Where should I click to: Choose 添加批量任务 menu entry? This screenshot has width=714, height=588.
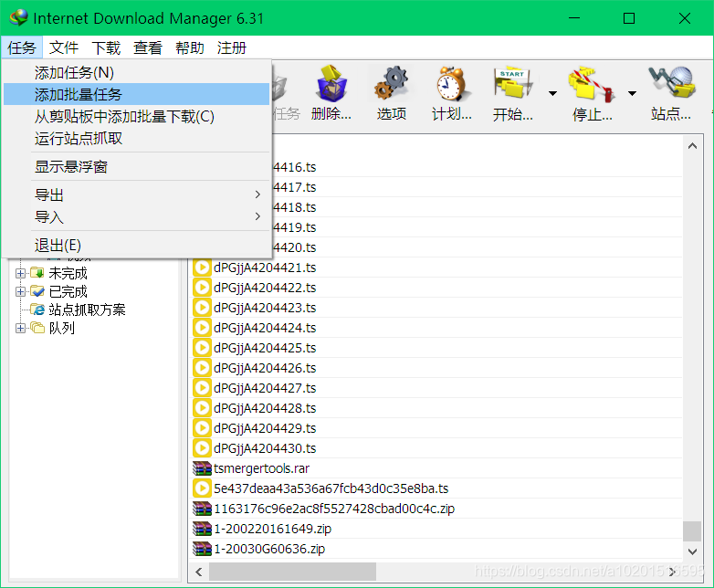point(137,94)
